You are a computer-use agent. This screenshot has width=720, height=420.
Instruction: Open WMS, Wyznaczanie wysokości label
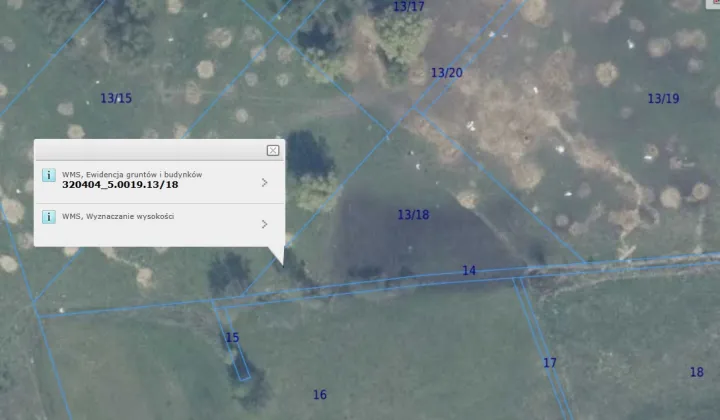(118, 216)
